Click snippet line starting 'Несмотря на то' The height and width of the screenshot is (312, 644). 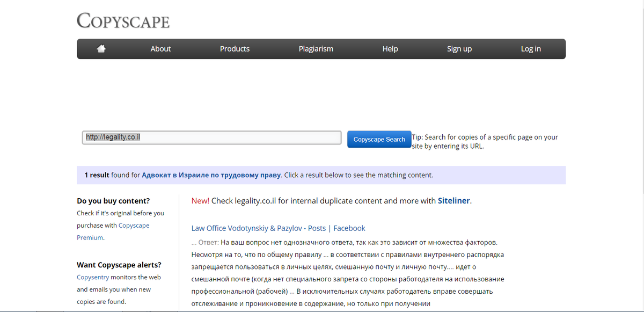pos(347,255)
